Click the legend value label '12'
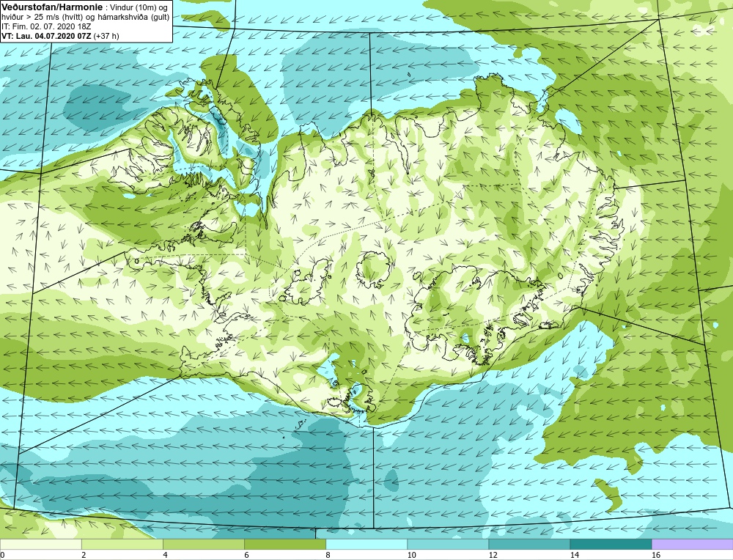The height and width of the screenshot is (560, 733). click(x=493, y=555)
